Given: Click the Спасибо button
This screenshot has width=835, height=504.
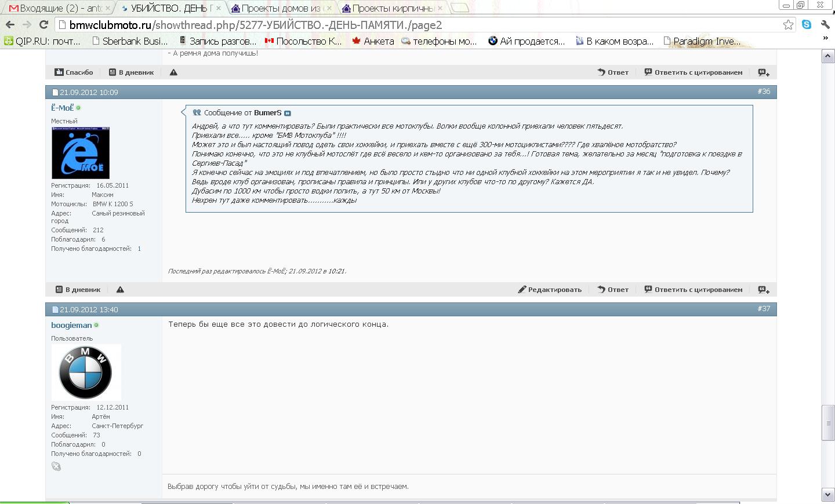Looking at the screenshot, I should (x=74, y=72).
